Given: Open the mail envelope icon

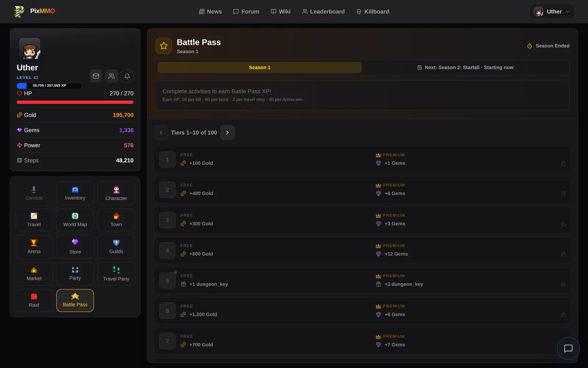Looking at the screenshot, I should (96, 76).
